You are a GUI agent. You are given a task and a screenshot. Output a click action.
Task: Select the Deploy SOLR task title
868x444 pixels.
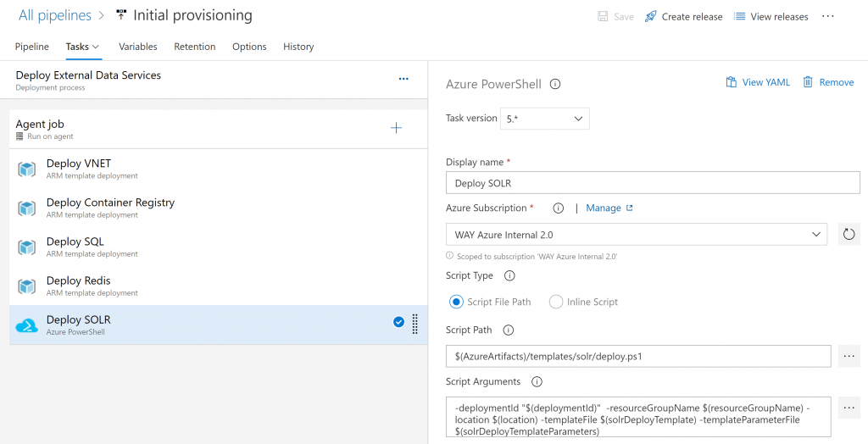click(79, 319)
